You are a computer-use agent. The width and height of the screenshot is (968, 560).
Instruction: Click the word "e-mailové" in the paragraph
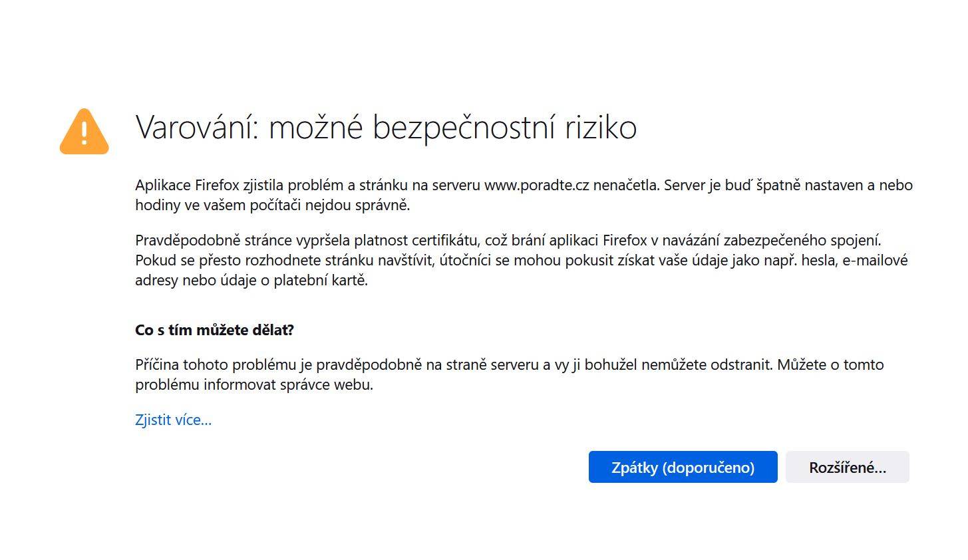(x=875, y=260)
